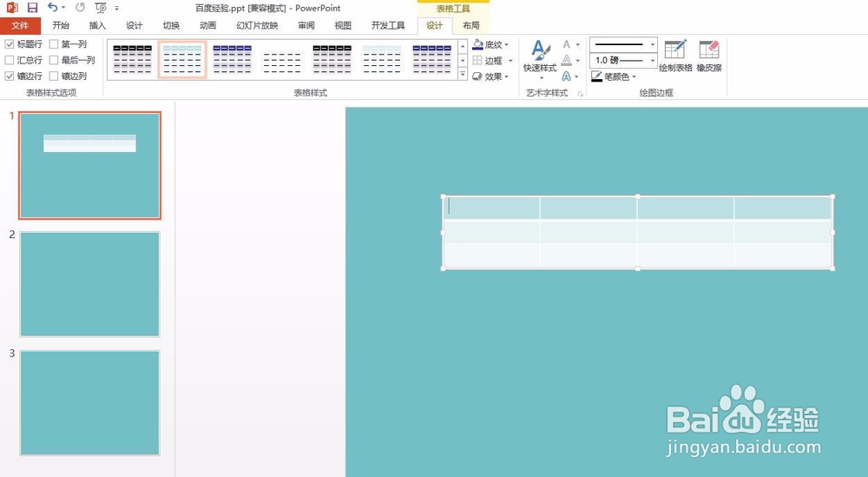Apply the fifth black banded table style

point(332,59)
